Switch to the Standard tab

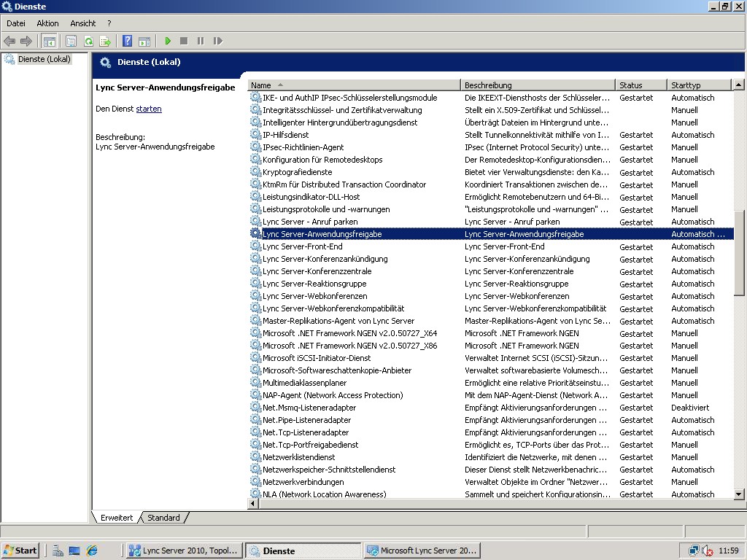pos(163,518)
